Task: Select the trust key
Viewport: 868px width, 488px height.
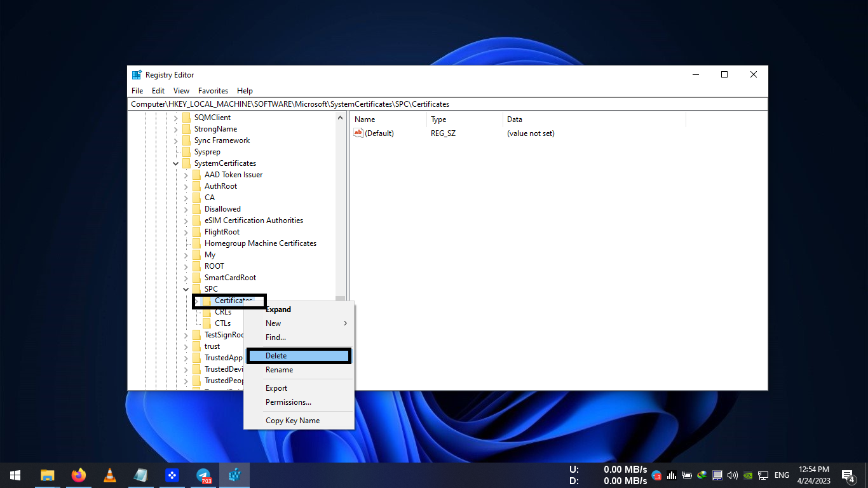Action: [212, 346]
